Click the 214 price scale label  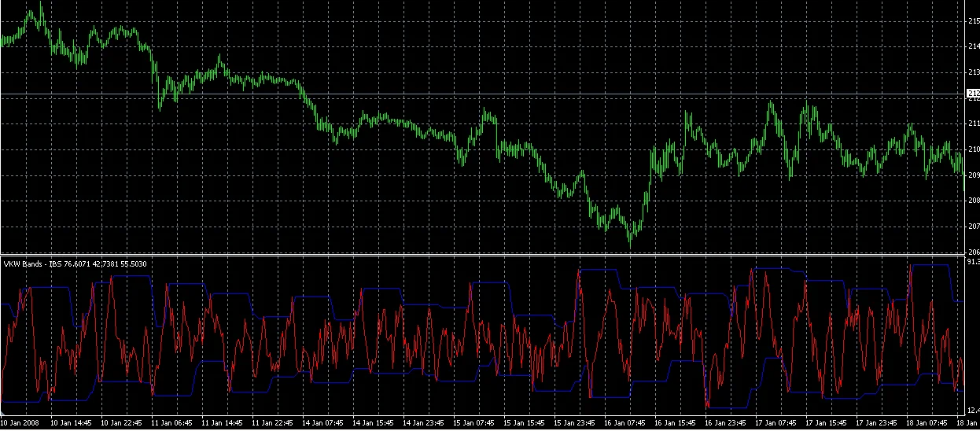point(973,47)
